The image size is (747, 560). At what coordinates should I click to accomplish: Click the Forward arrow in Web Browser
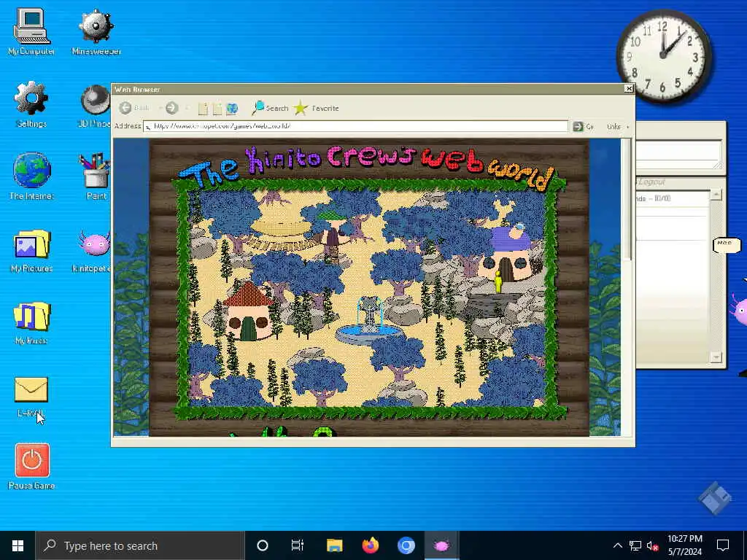172,108
